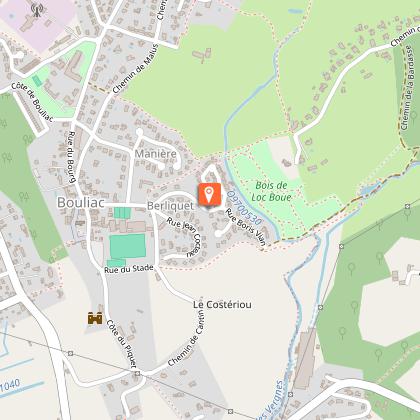Click the Côte du Piquet road label
The width and height of the screenshot is (420, 420).
point(122,344)
